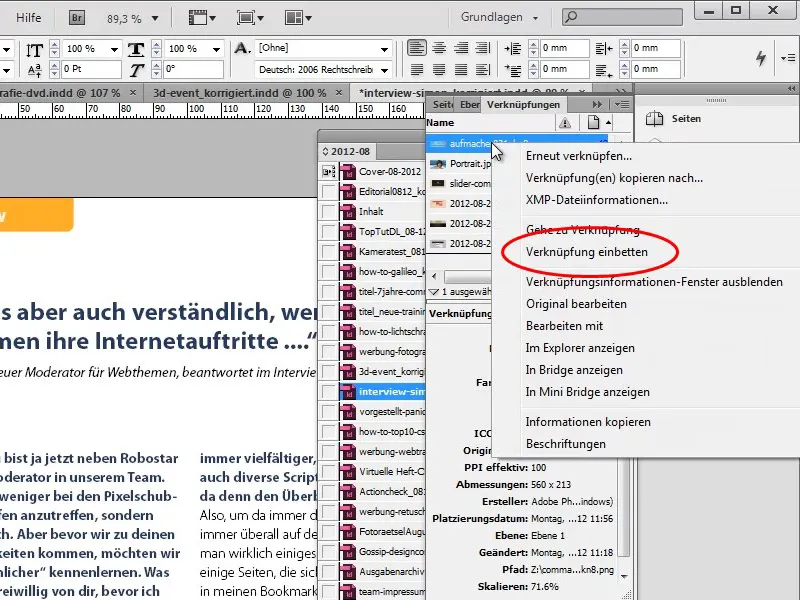Open the Deutsch: 2006 Rechtschreibung language dropdown

(x=384, y=70)
